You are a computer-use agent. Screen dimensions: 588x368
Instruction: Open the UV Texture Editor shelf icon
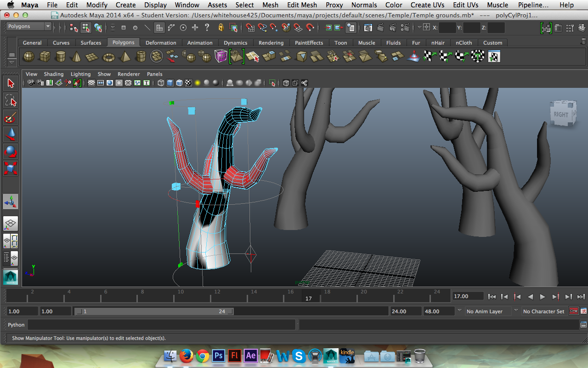pyautogui.click(x=494, y=57)
